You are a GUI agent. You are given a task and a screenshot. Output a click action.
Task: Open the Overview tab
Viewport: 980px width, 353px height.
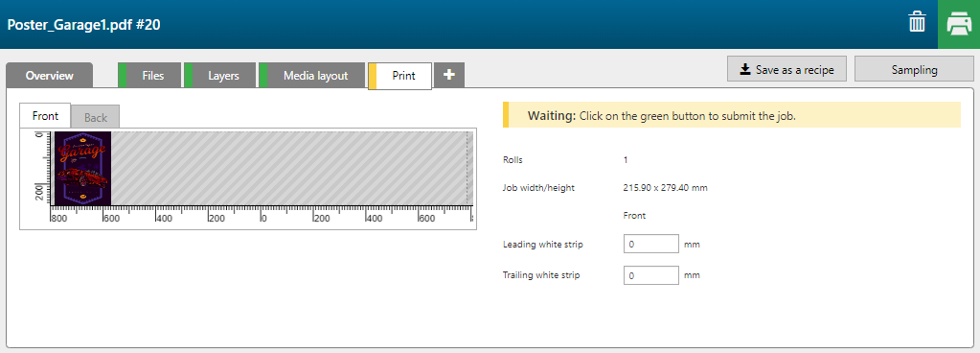(50, 76)
